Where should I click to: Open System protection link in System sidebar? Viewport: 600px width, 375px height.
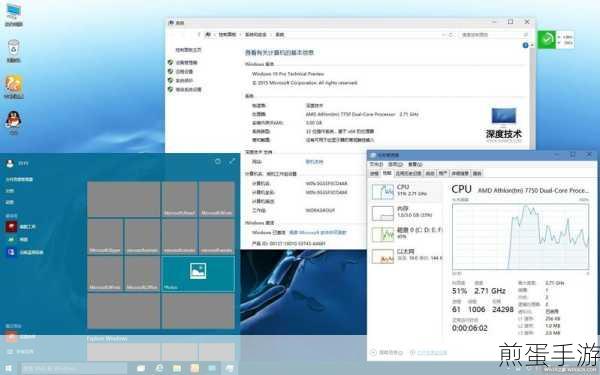(x=184, y=81)
